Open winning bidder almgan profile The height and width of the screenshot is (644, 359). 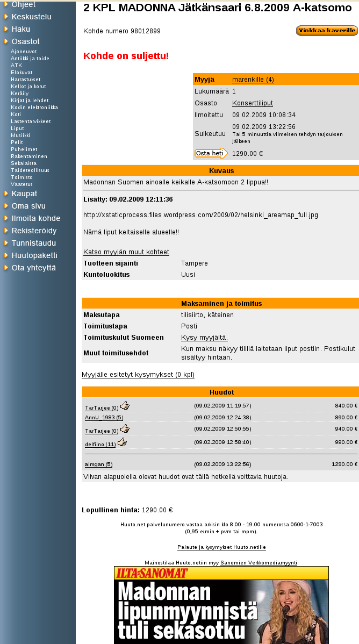[98, 464]
